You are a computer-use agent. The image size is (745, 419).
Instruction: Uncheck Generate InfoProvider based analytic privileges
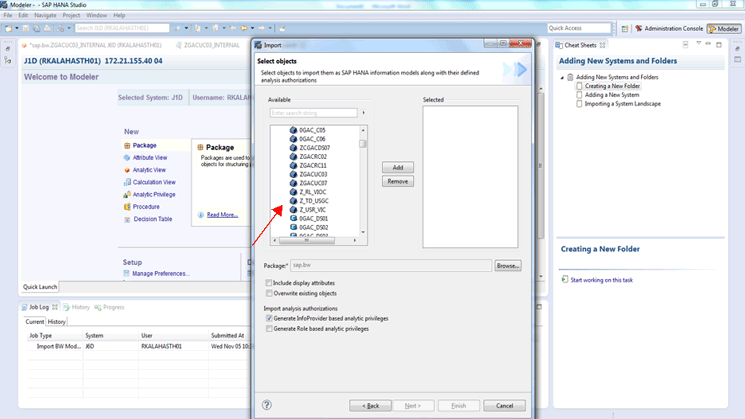[x=269, y=318]
